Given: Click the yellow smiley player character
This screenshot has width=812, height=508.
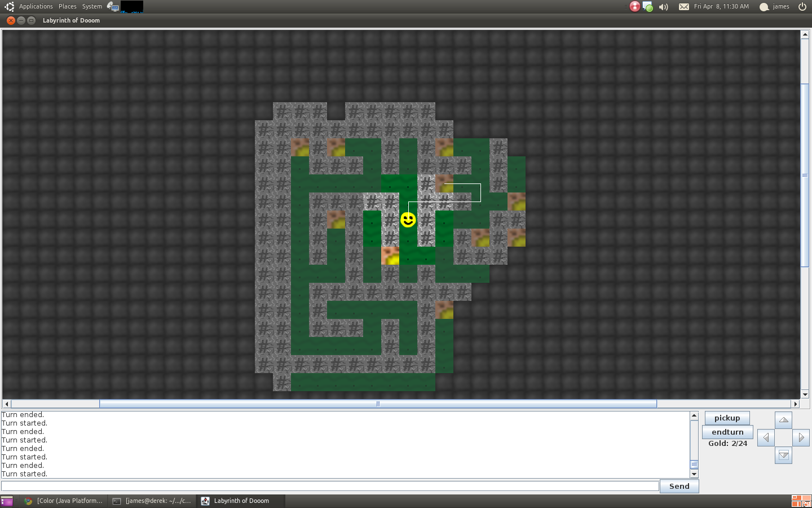Looking at the screenshot, I should pyautogui.click(x=408, y=220).
